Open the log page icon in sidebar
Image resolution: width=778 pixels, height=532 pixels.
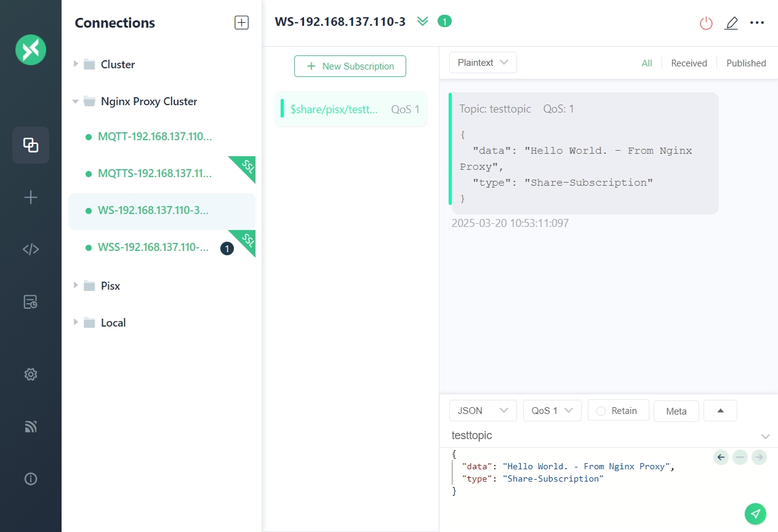[x=31, y=301]
